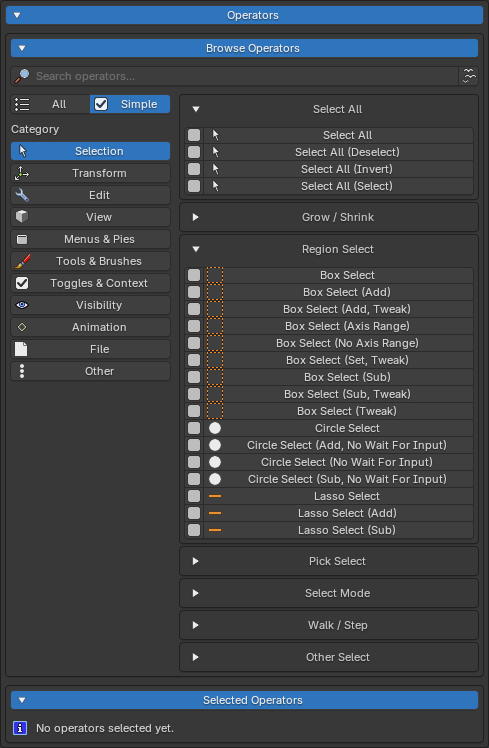489x748 pixels.
Task: Collapse the Browse Operators panel
Action: click(x=244, y=48)
